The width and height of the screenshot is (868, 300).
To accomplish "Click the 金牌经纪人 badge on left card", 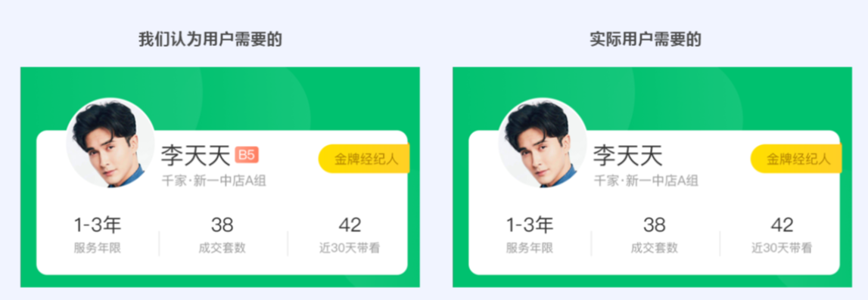I will pyautogui.click(x=364, y=159).
